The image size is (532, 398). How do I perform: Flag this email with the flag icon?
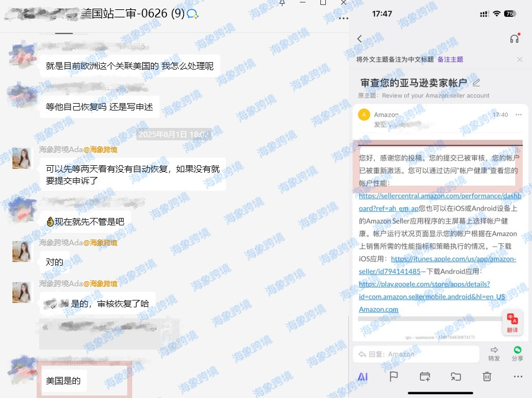point(394,376)
